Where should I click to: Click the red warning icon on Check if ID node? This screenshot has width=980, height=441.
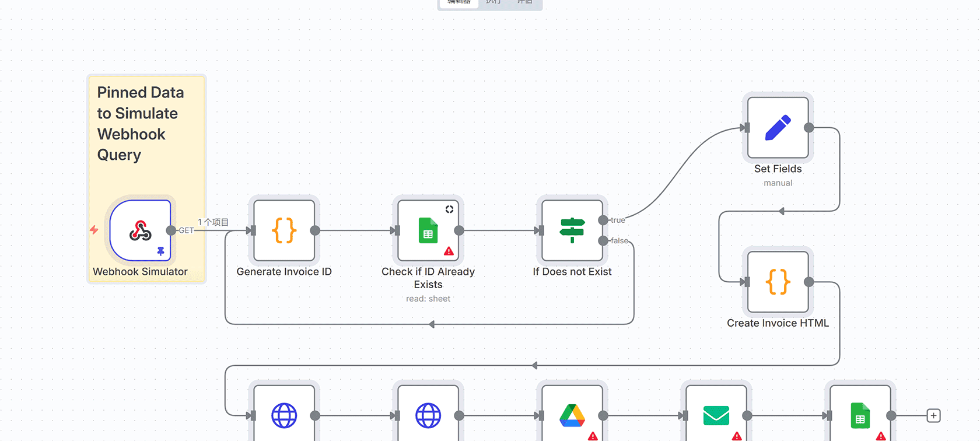pos(449,251)
